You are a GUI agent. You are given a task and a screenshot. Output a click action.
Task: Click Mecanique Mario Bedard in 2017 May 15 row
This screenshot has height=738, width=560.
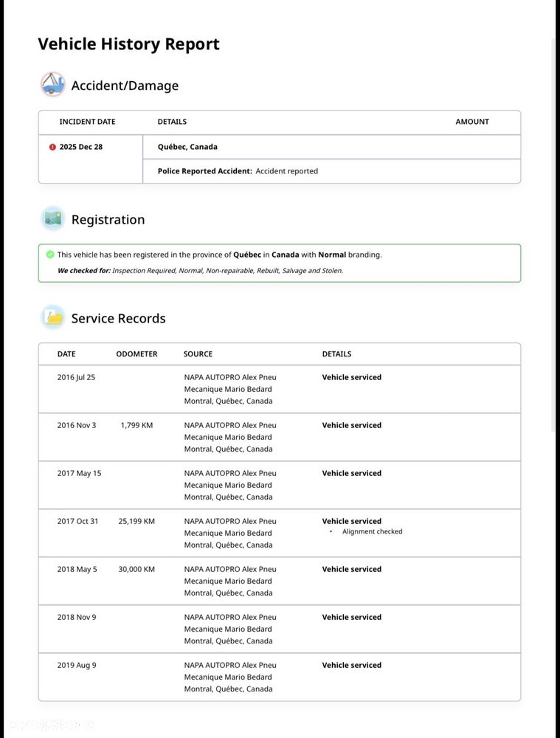[x=228, y=485]
